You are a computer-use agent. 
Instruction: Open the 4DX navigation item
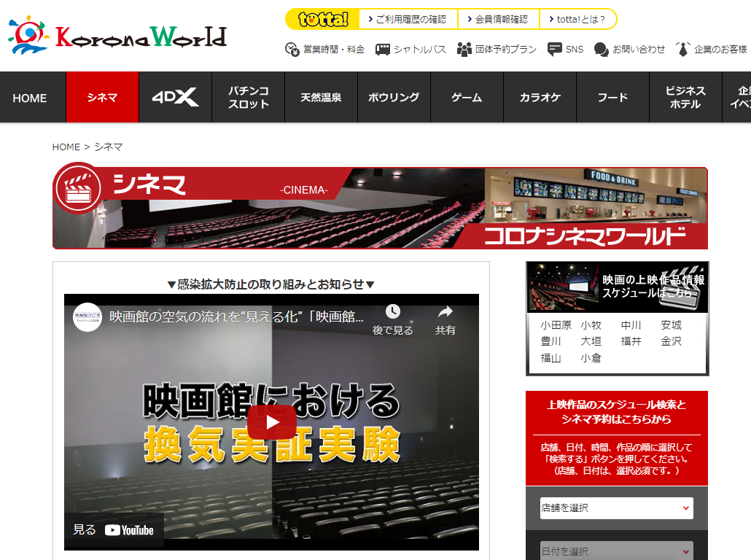pos(175,98)
